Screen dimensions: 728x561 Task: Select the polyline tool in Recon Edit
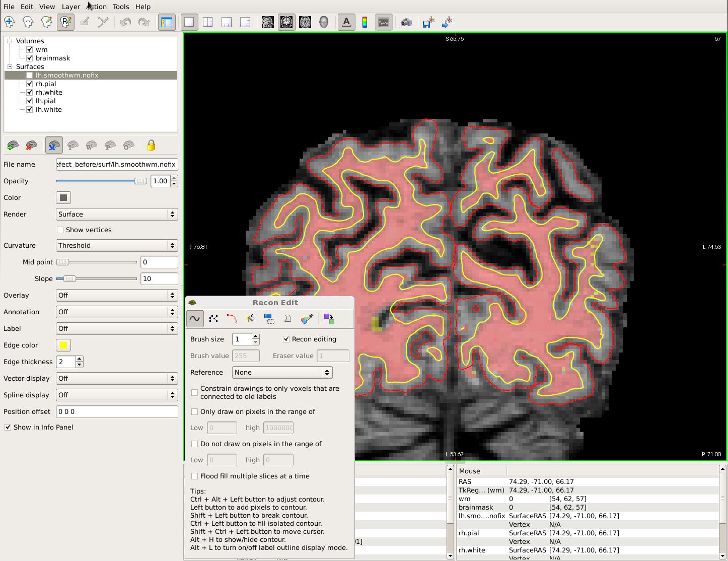[213, 319]
